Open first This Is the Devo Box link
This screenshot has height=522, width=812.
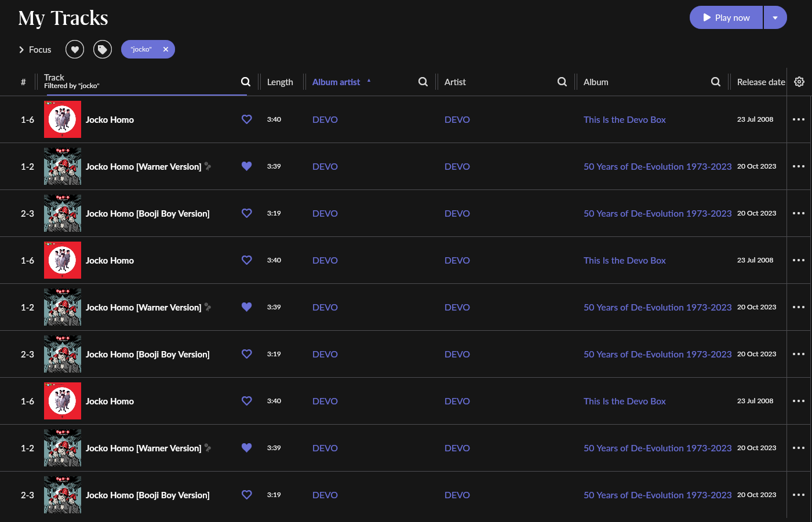click(x=625, y=119)
